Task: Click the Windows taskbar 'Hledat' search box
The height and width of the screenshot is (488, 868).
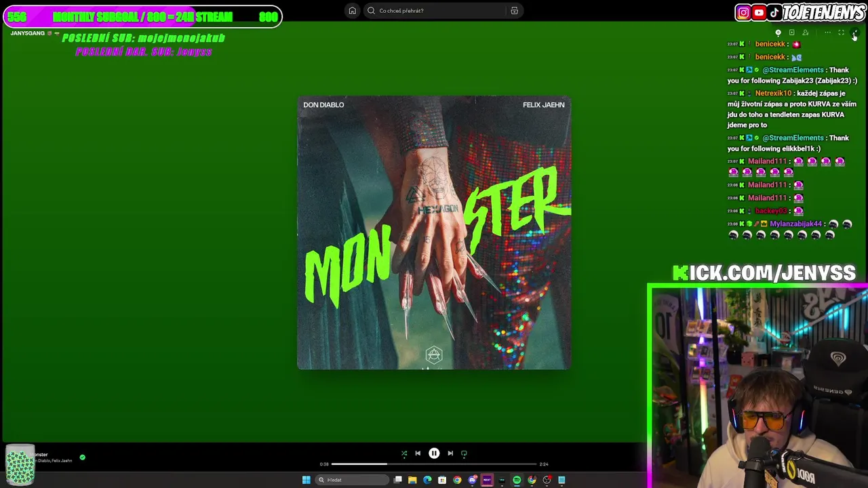Action: tap(352, 480)
